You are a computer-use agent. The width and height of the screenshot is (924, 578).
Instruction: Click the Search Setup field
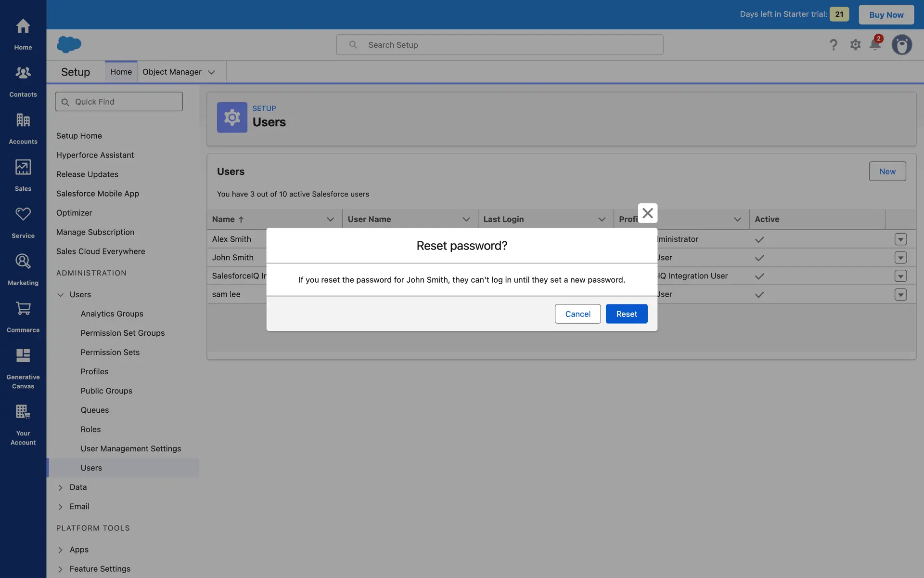(x=500, y=45)
